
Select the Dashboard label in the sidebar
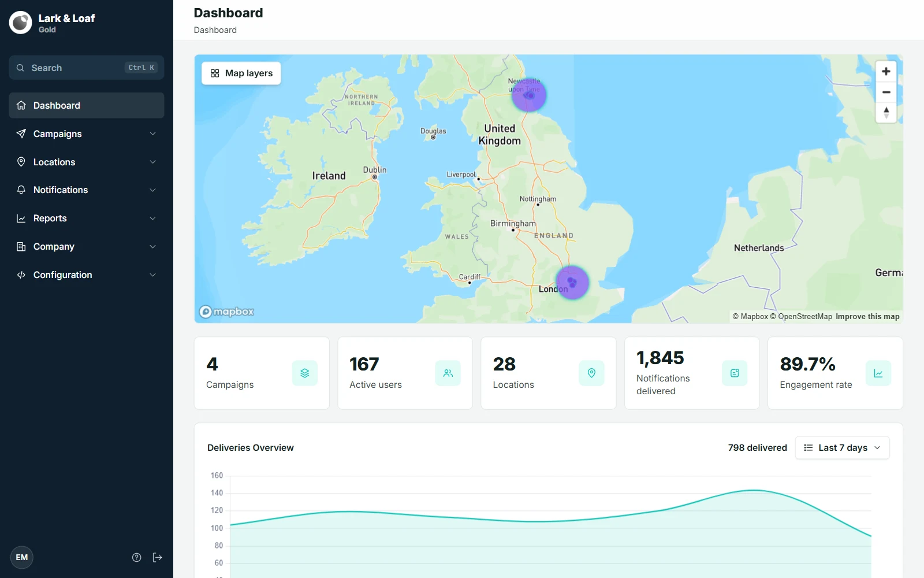pos(57,105)
